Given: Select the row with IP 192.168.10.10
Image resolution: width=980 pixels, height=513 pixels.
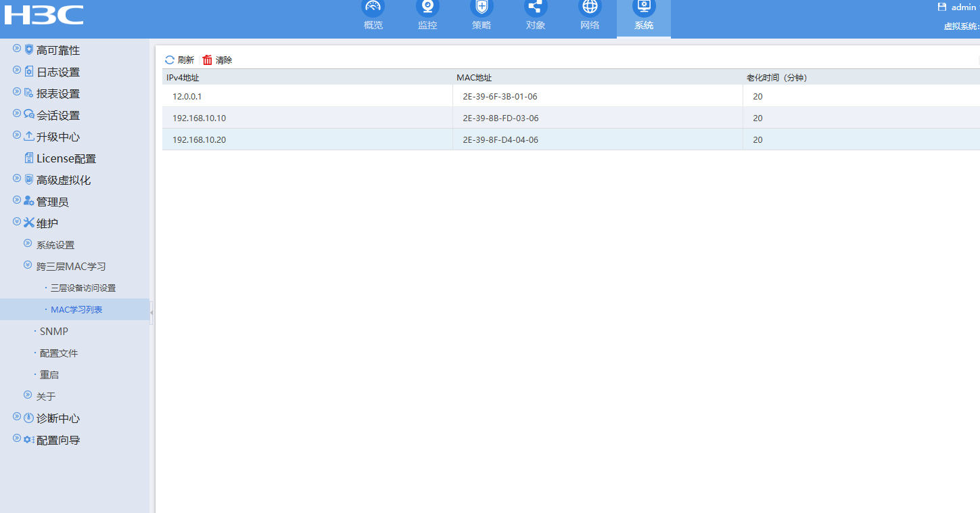Looking at the screenshot, I should tap(571, 118).
